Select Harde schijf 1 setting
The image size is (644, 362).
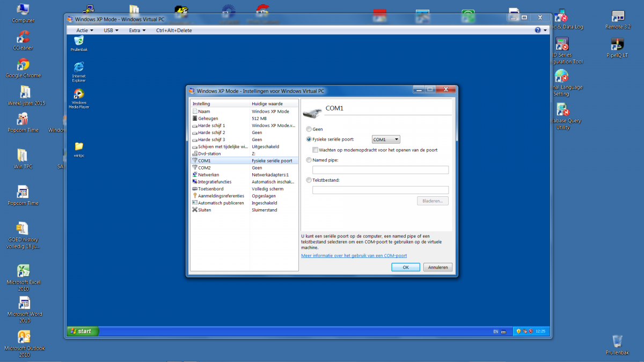(x=244, y=125)
